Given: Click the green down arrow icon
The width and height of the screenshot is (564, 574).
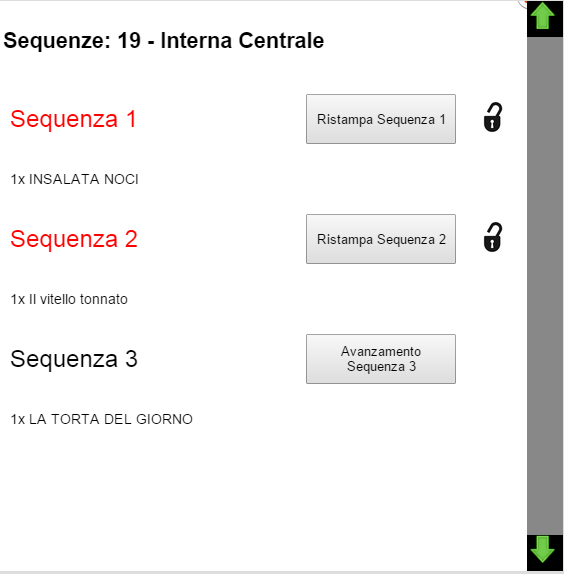Looking at the screenshot, I should pyautogui.click(x=543, y=549).
